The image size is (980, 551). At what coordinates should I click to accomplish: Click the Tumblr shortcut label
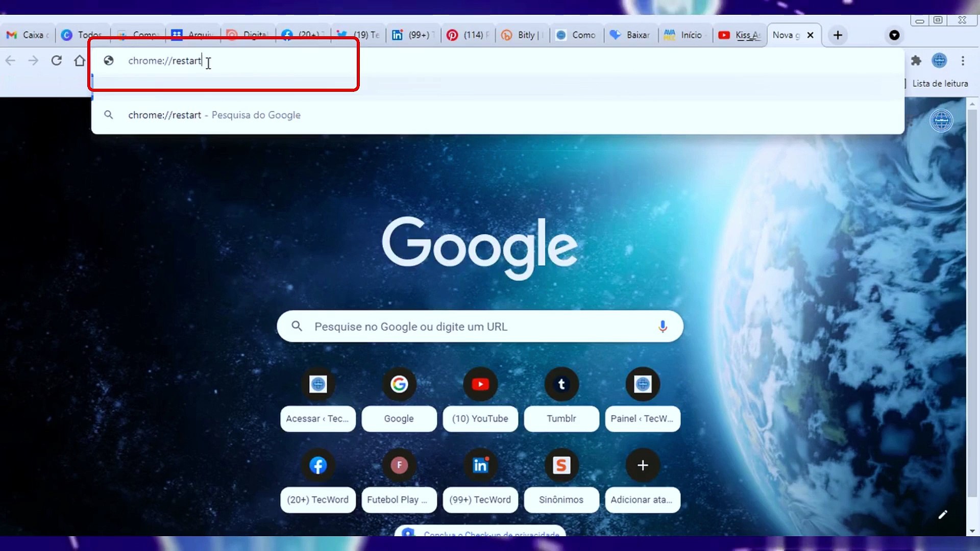561,419
